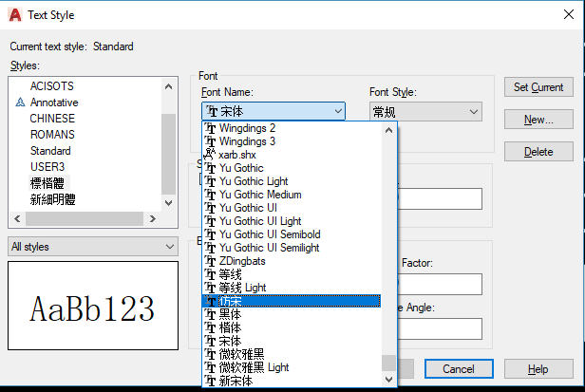Open the Font Style dropdown
The image size is (585, 392).
pyautogui.click(x=425, y=111)
